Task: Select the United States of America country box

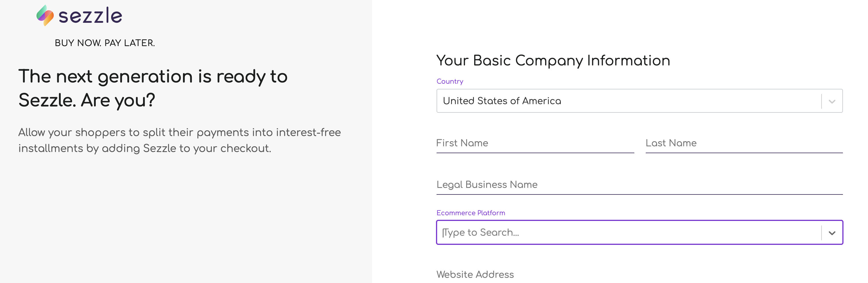Action: tap(639, 101)
